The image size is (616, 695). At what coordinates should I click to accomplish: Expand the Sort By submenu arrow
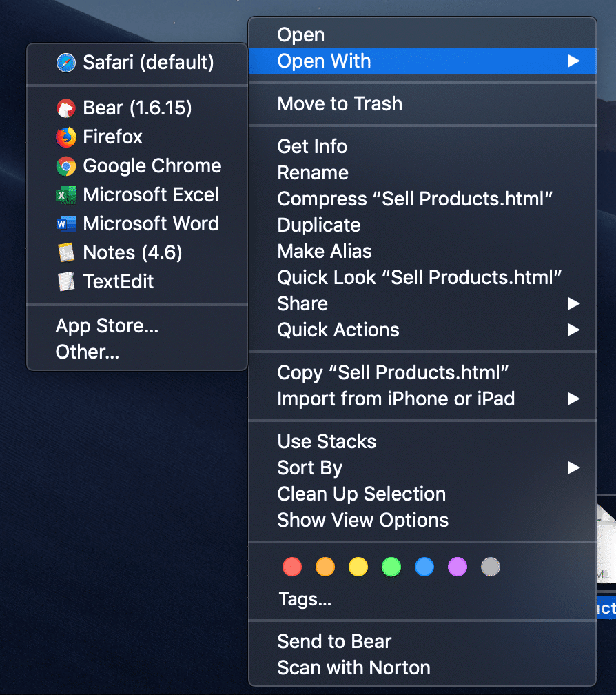point(574,467)
